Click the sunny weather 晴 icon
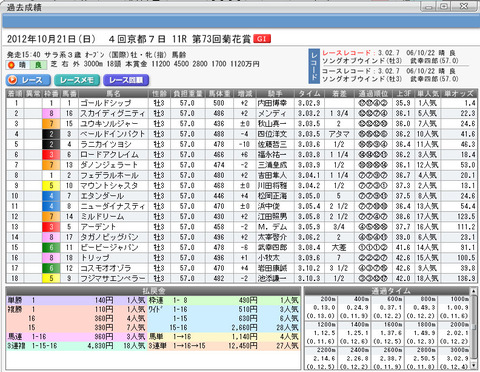480x372 pixels. (x=18, y=65)
